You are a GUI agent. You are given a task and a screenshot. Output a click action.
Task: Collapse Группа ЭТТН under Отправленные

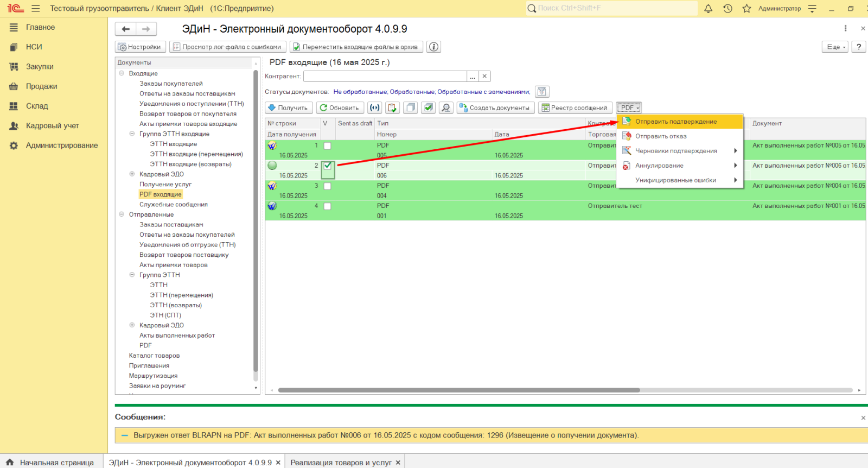[132, 275]
